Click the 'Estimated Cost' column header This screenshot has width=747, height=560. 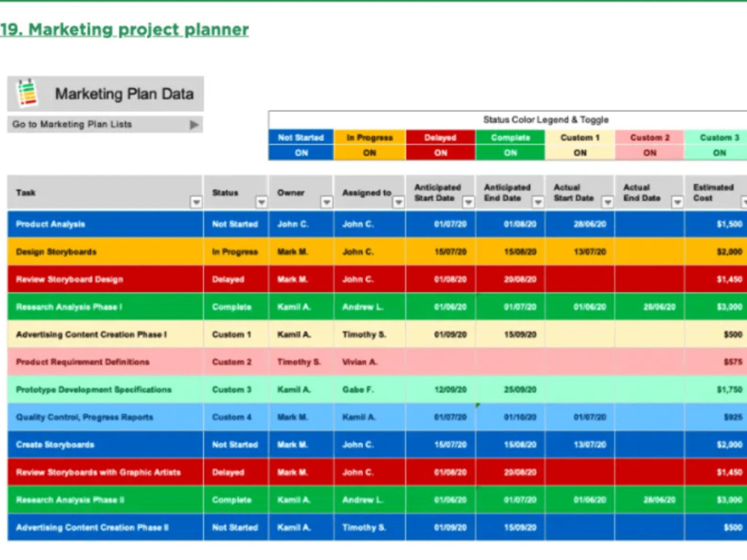[716, 193]
